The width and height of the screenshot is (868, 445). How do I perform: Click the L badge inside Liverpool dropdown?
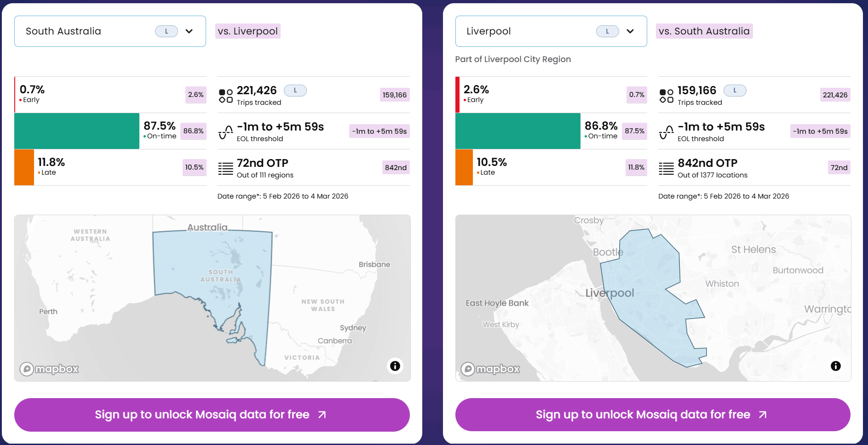pos(607,31)
